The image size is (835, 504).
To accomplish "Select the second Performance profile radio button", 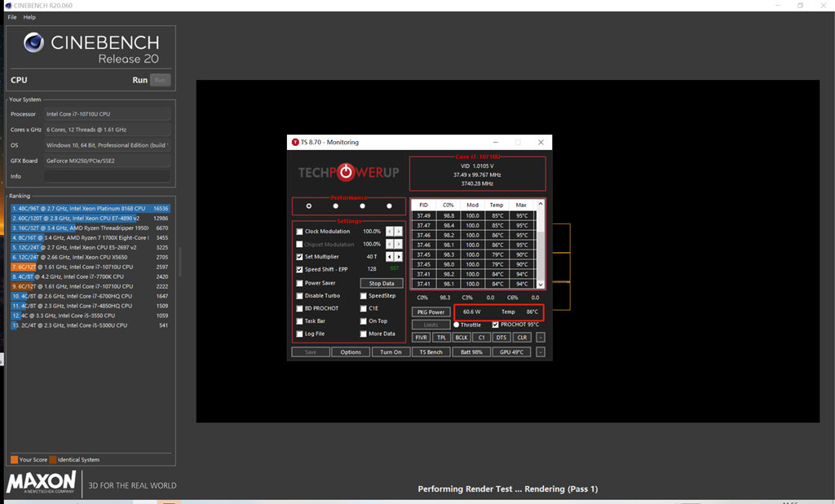I will pyautogui.click(x=335, y=206).
